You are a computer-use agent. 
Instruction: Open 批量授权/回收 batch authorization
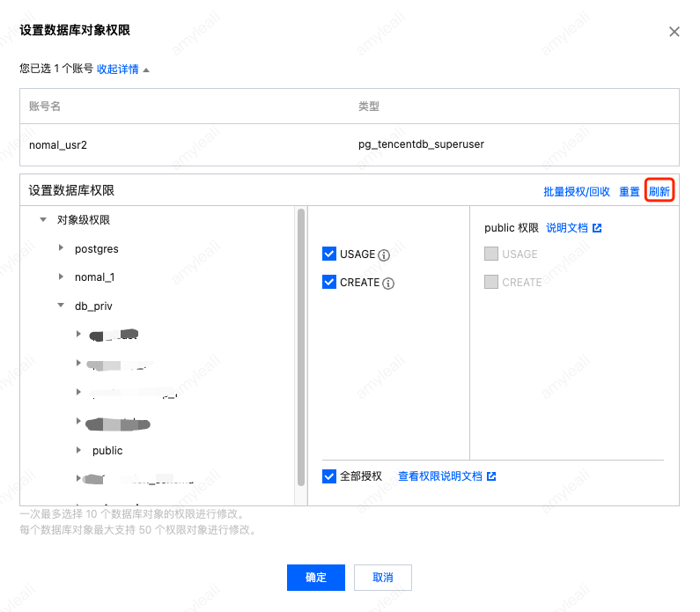pyautogui.click(x=577, y=191)
